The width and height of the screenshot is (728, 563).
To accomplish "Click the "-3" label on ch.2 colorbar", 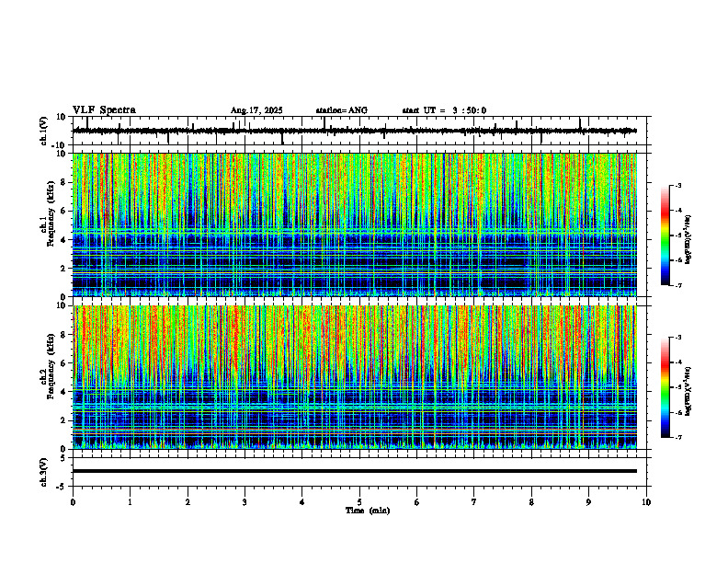I will pyautogui.click(x=678, y=338).
